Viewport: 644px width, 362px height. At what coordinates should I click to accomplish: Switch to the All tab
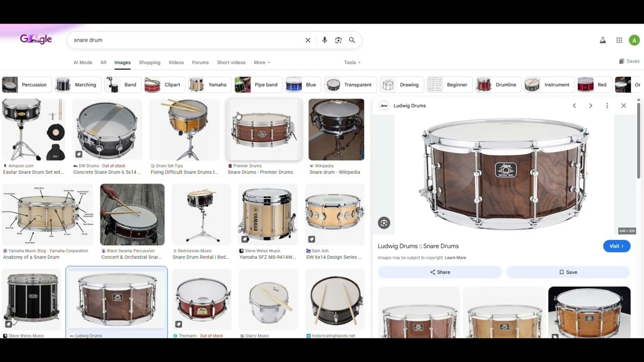103,62
